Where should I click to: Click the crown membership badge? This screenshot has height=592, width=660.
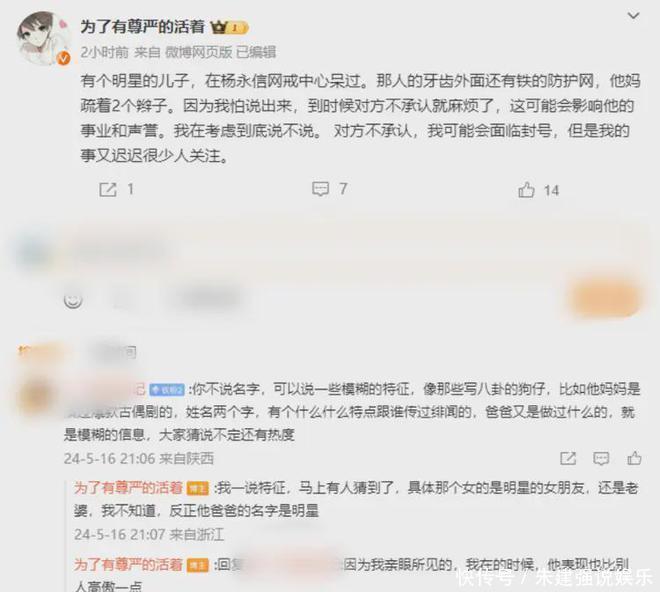click(x=230, y=28)
